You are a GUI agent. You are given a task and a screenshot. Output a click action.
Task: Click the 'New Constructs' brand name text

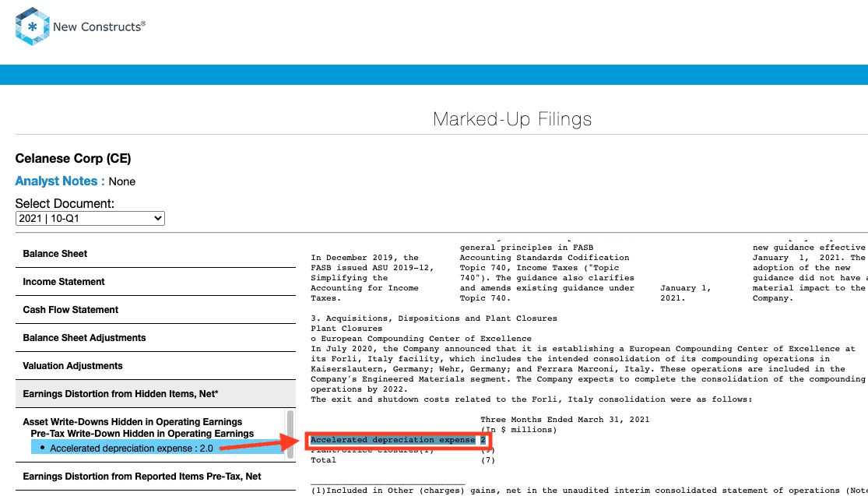pos(99,26)
